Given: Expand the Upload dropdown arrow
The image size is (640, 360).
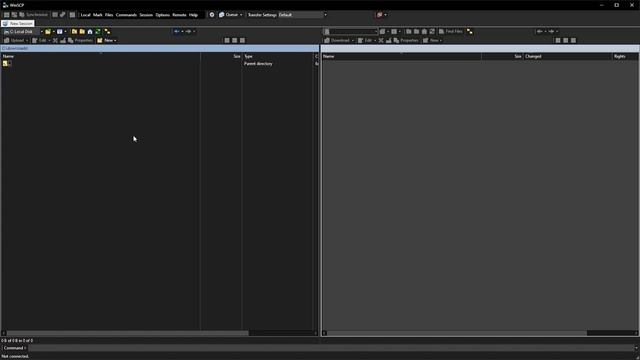Looking at the screenshot, I should coord(27,40).
